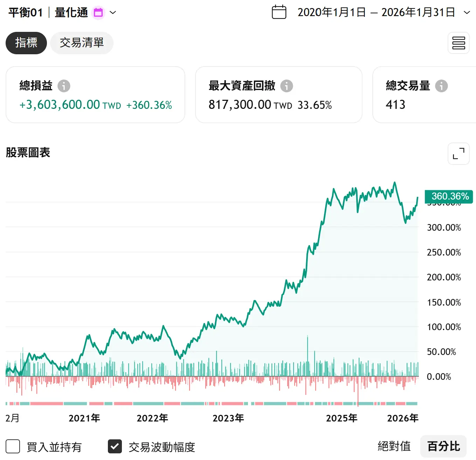Image resolution: width=476 pixels, height=460 pixels.
Task: Click the info icon next to 總損益
Action: coord(64,86)
